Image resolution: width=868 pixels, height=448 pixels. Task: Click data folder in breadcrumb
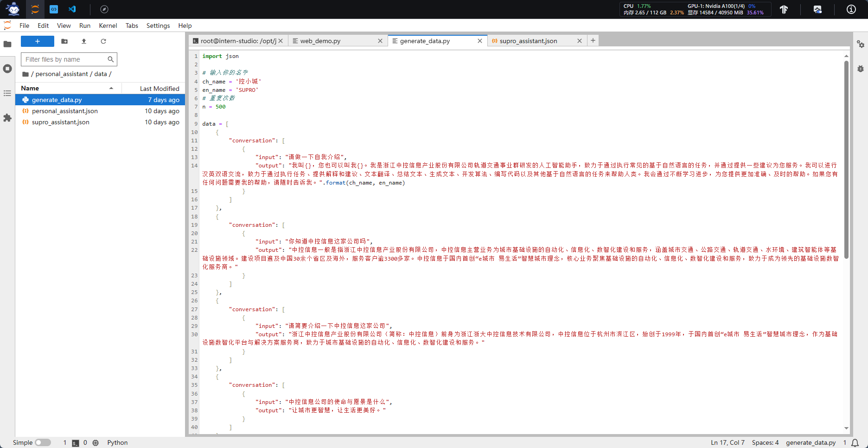[101, 74]
